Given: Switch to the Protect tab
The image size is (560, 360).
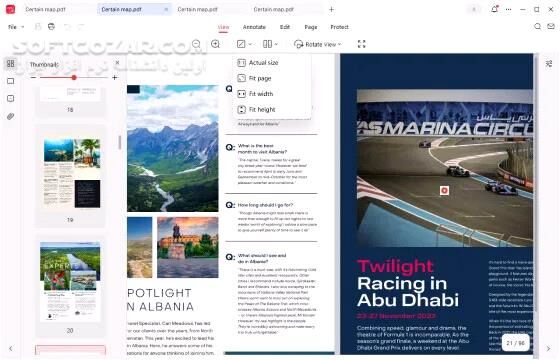Looking at the screenshot, I should click(339, 27).
